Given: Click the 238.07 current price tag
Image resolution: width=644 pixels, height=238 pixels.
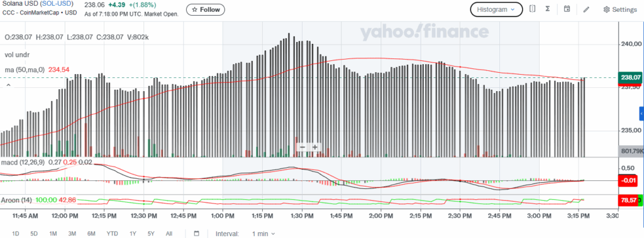Looking at the screenshot, I should point(630,77).
